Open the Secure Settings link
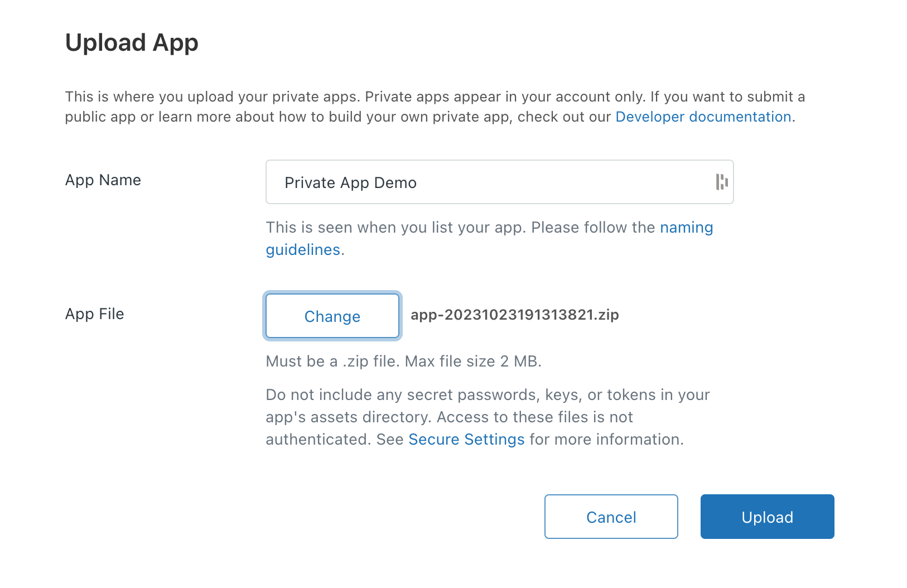The width and height of the screenshot is (907, 588). pyautogui.click(x=466, y=440)
